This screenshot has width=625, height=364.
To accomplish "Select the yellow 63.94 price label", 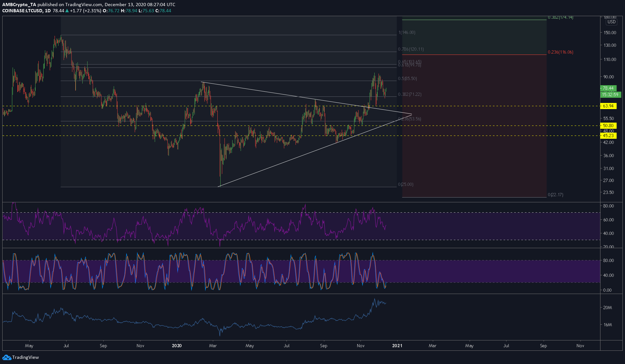I will coord(608,106).
